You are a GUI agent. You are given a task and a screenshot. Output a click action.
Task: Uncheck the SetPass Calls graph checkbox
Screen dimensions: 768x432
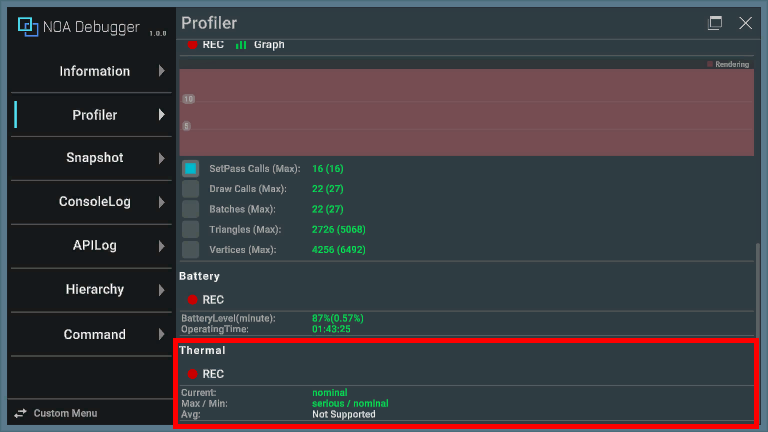click(191, 168)
